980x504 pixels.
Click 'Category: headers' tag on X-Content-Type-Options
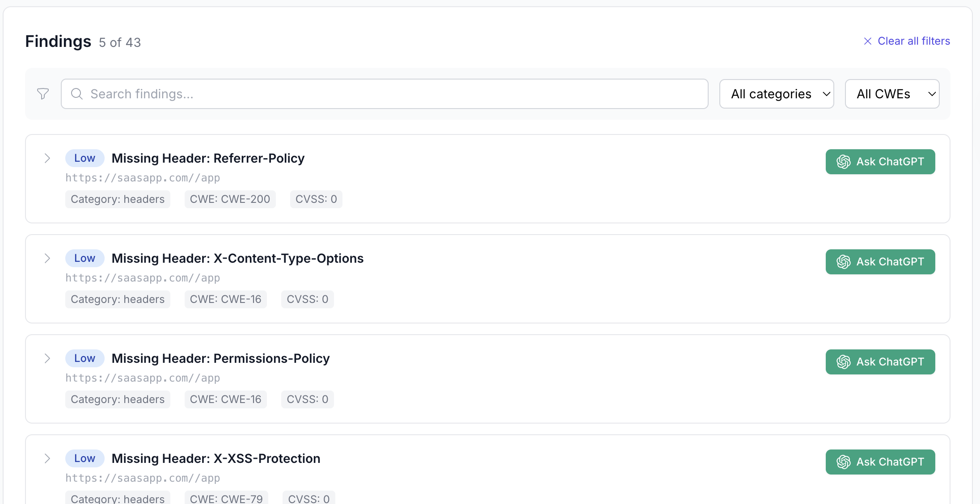coord(118,299)
